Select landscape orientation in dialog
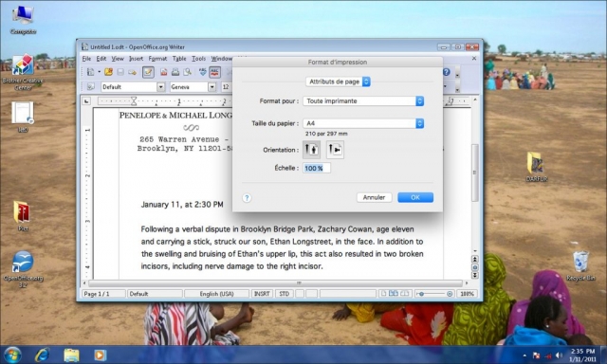Screen dimensions: 607x364 335,150
